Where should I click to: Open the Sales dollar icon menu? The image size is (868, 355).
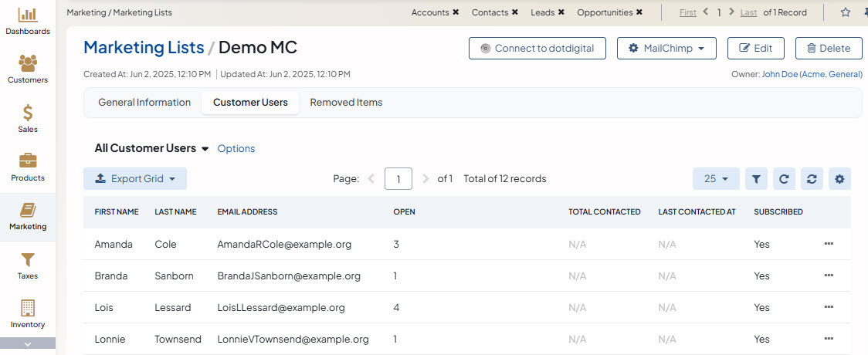point(27,119)
